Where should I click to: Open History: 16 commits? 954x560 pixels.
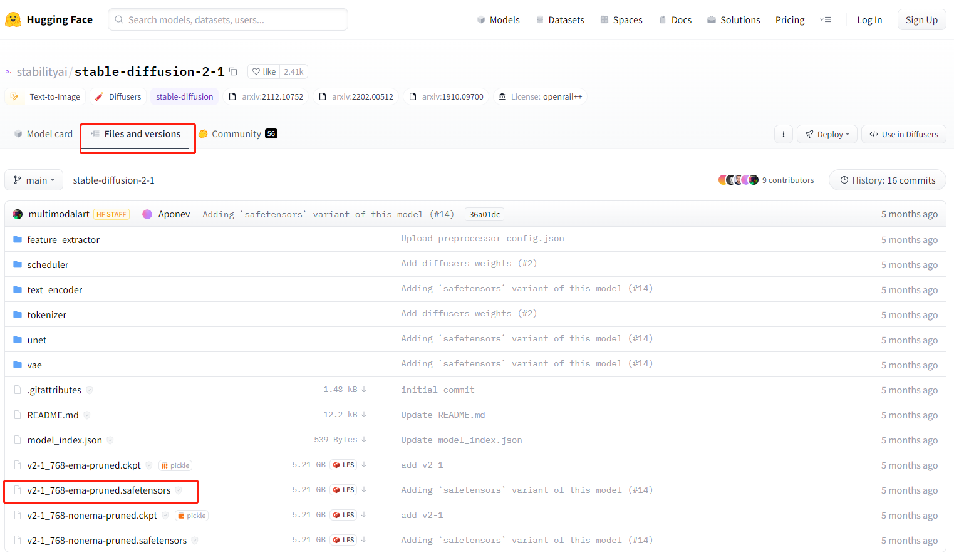pyautogui.click(x=887, y=180)
